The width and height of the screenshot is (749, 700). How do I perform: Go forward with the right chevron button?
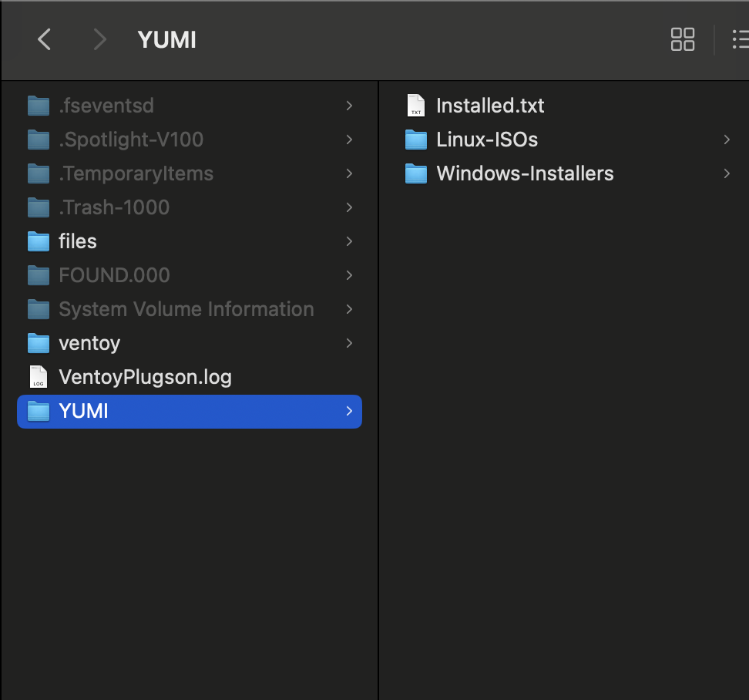tap(99, 39)
